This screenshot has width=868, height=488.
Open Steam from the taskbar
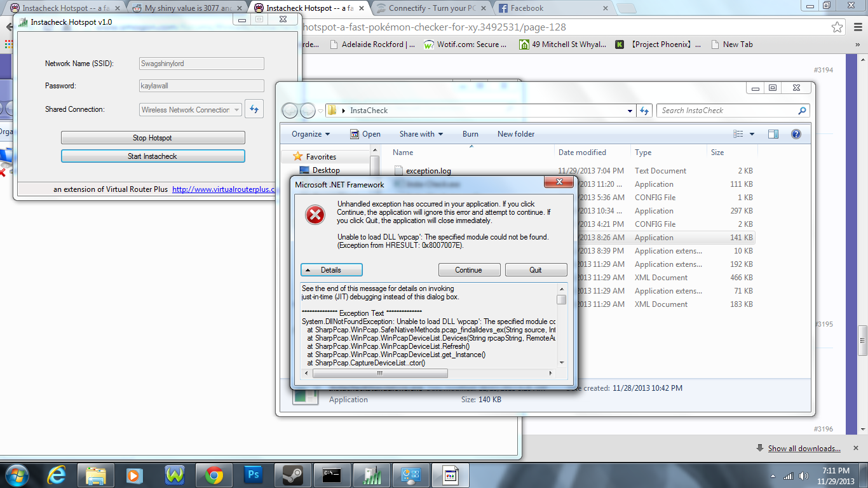[292, 475]
